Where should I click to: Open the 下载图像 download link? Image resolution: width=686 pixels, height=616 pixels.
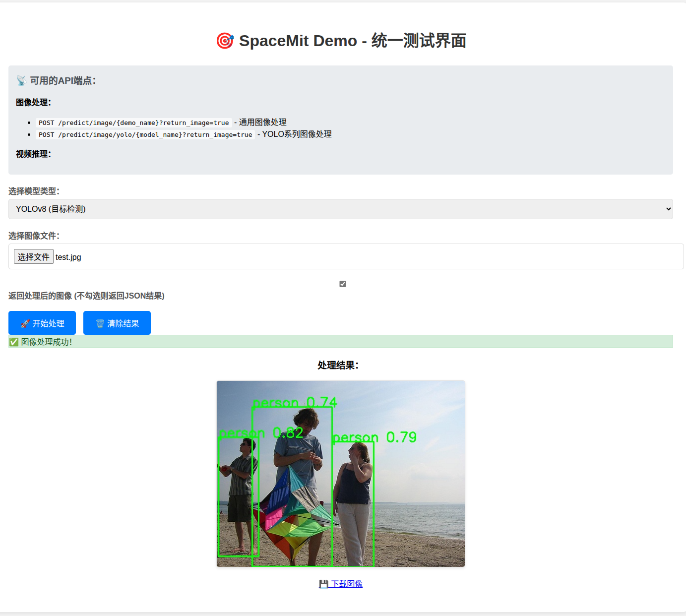click(346, 584)
